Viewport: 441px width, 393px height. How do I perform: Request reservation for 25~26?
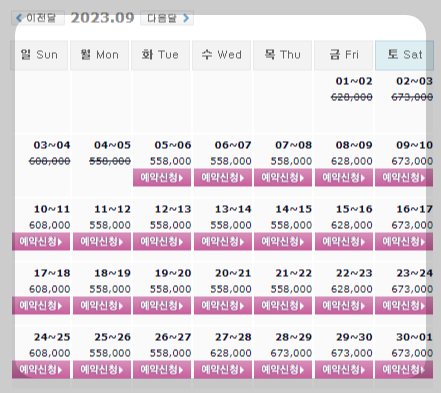pyautogui.click(x=102, y=369)
